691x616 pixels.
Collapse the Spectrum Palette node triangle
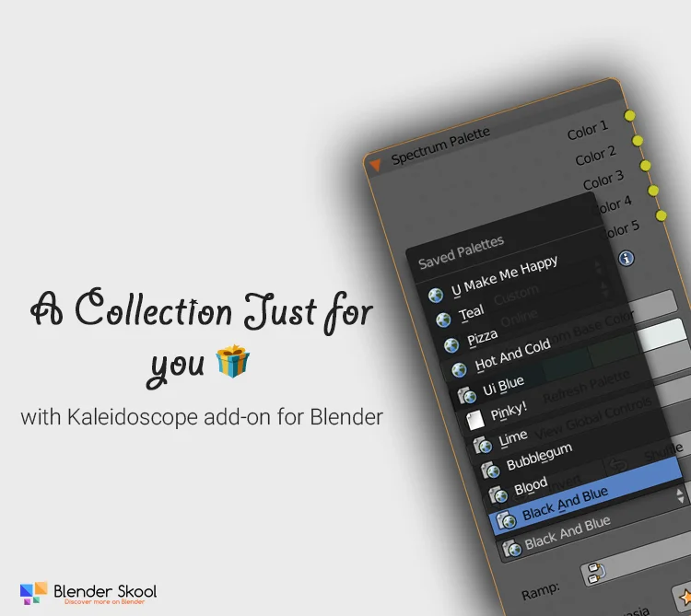(375, 166)
